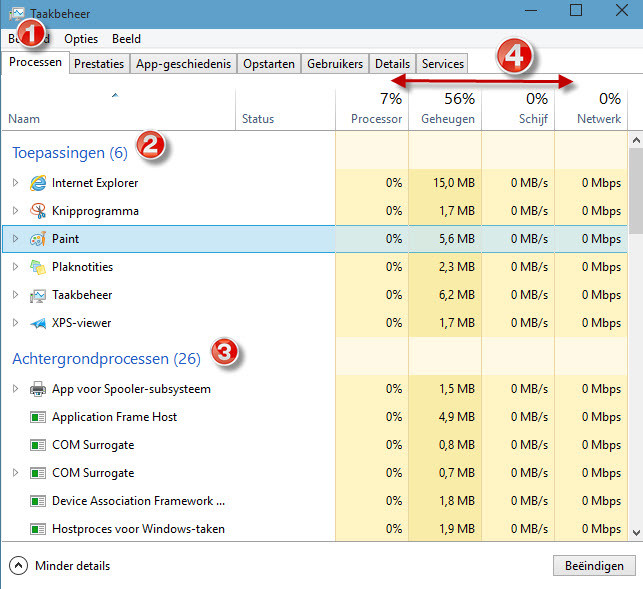
Task: Select Hostproces voor Windows-taken row
Action: pyautogui.click(x=315, y=529)
